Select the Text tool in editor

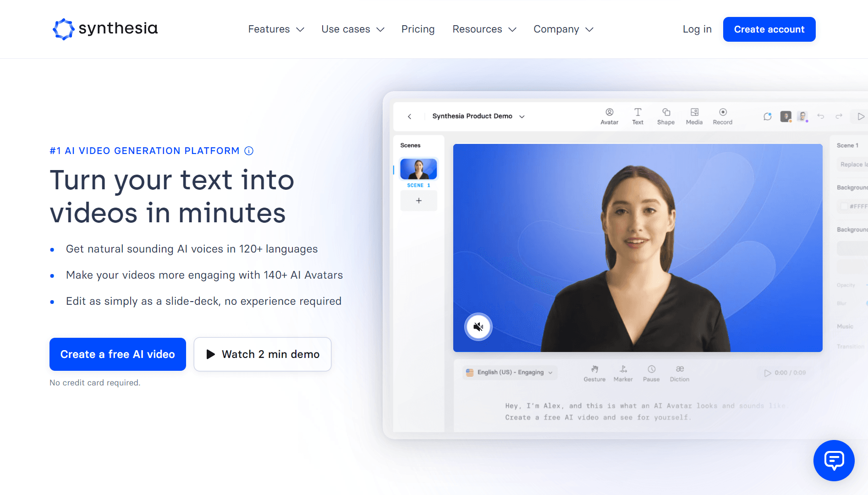click(x=637, y=116)
